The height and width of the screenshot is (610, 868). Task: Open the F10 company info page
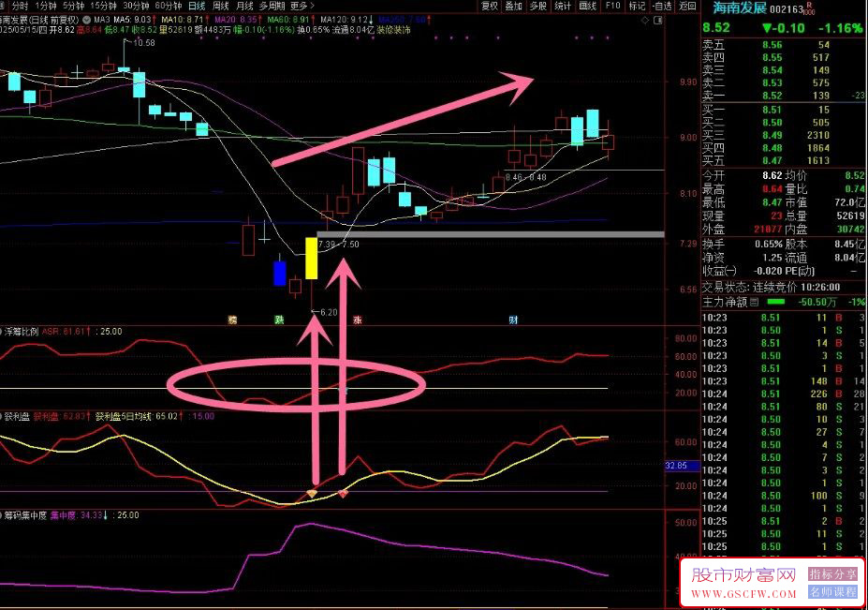point(612,6)
